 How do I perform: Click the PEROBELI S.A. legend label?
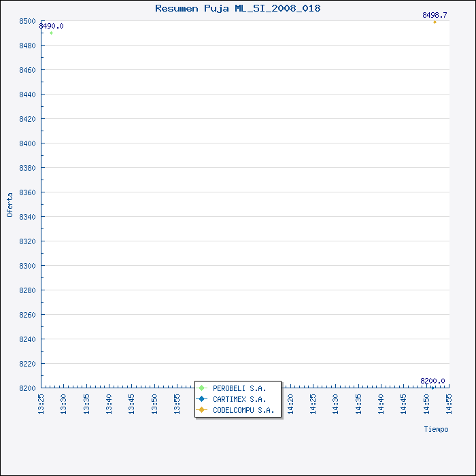(239, 388)
